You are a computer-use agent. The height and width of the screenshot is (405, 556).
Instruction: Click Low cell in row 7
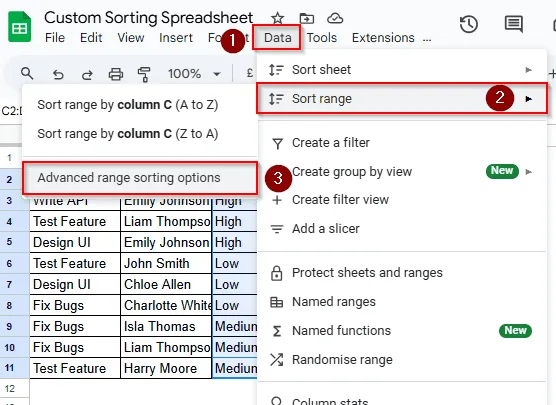234,284
